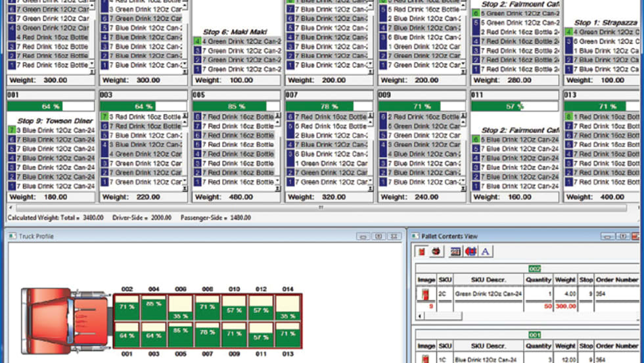Select pallet 002 in the truck diagram
Image resolution: width=644 pixels, height=363 pixels.
pos(127,306)
